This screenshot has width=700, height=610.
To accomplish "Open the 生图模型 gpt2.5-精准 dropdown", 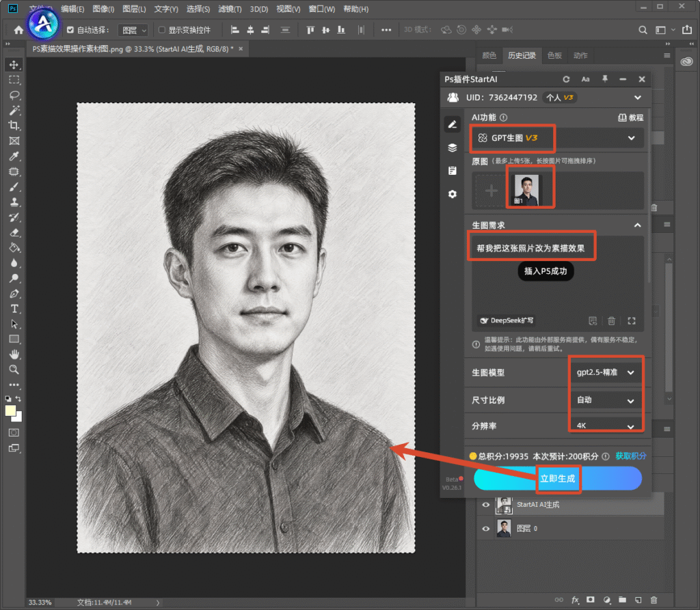I will click(606, 372).
